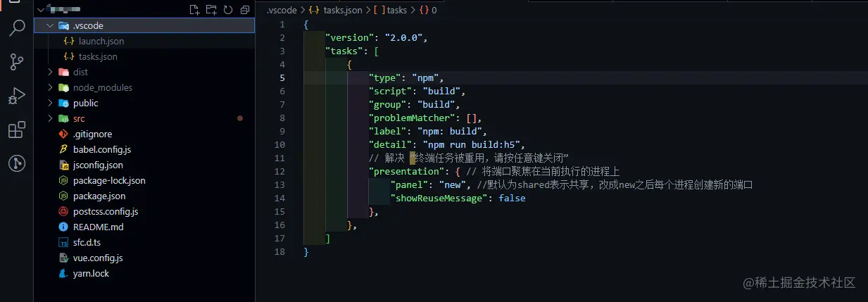Click the "presentation" key
Screen dimensions: 868x302
click(409, 172)
